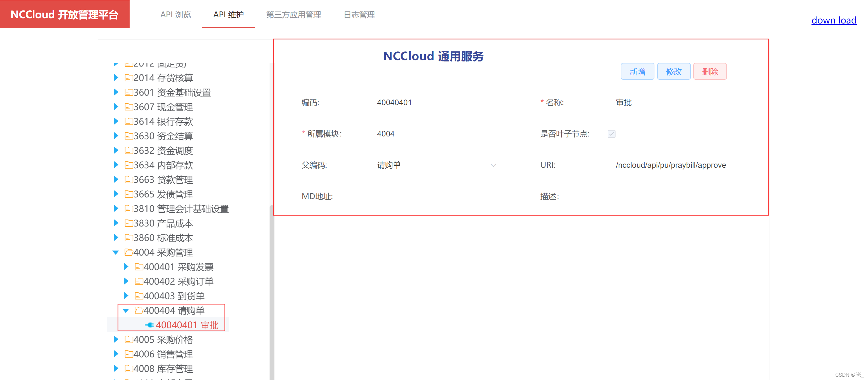Viewport: 868px width, 380px height.
Task: Expand the 3601 资金基础设置 node arrow
Action: 116,92
